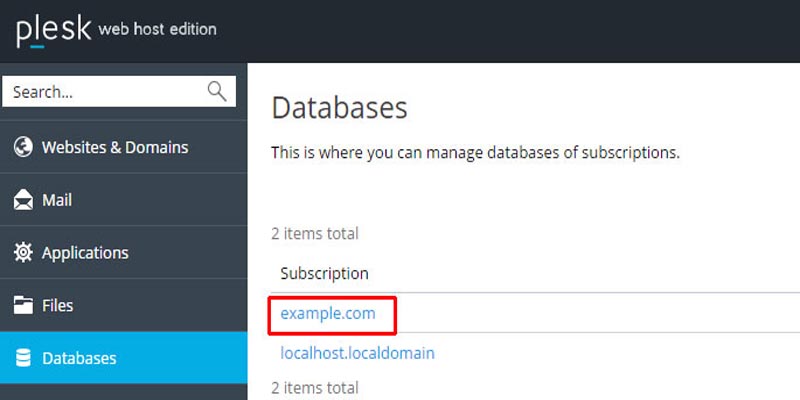800x400 pixels.
Task: Click the globe icon for Websites & Domains
Action: coord(23,147)
